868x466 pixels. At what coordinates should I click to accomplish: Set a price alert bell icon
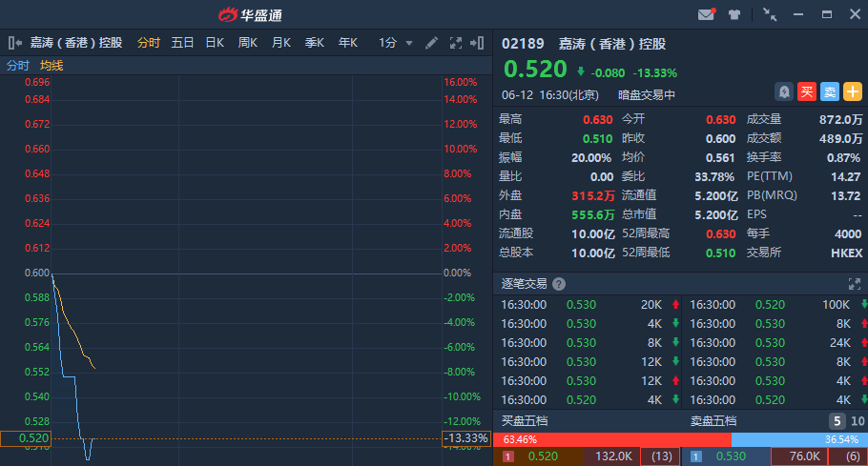784,91
